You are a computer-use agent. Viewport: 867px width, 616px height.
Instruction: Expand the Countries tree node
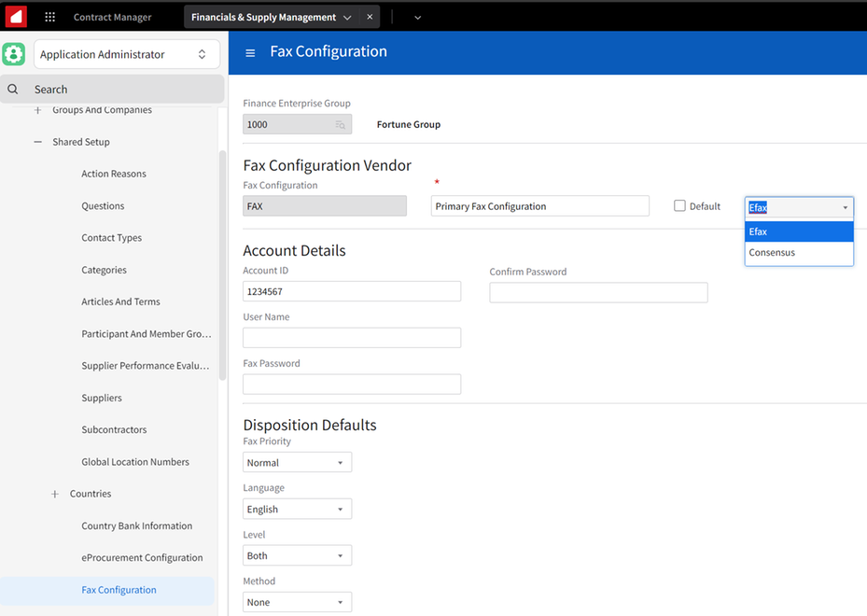[x=55, y=493]
